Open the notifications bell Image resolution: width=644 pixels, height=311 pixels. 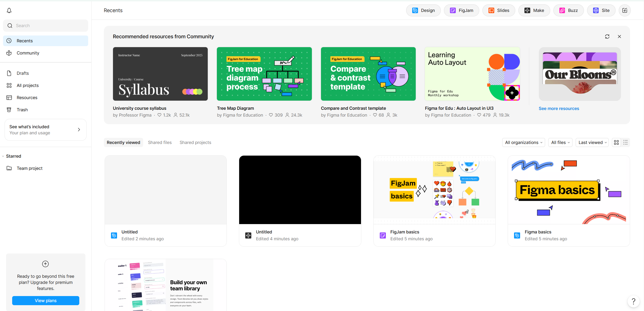tap(9, 10)
